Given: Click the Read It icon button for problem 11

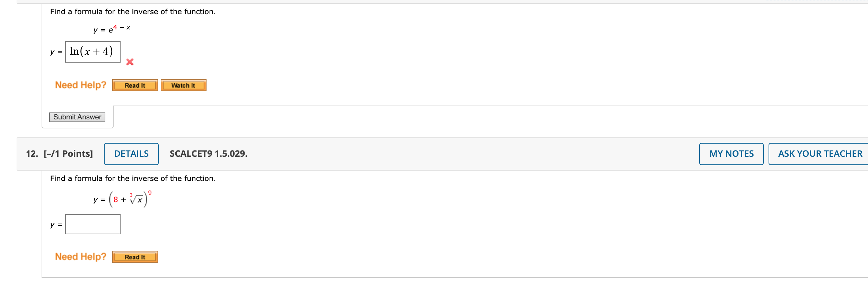Looking at the screenshot, I should [134, 85].
